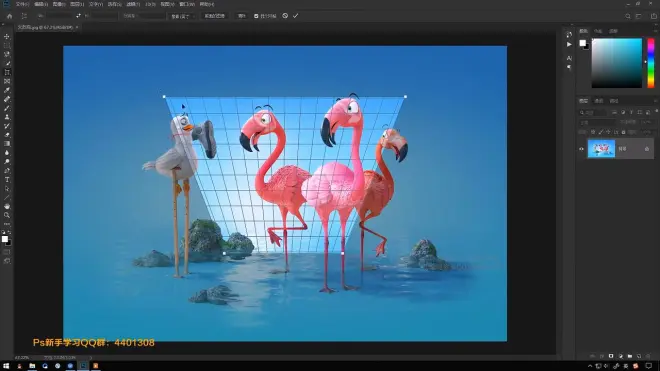660x371 pixels.
Task: Select the Blur tool
Action: 7,153
